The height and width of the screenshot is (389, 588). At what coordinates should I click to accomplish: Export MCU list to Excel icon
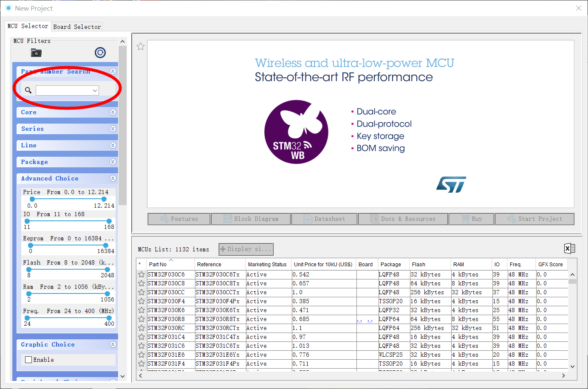pyautogui.click(x=570, y=248)
